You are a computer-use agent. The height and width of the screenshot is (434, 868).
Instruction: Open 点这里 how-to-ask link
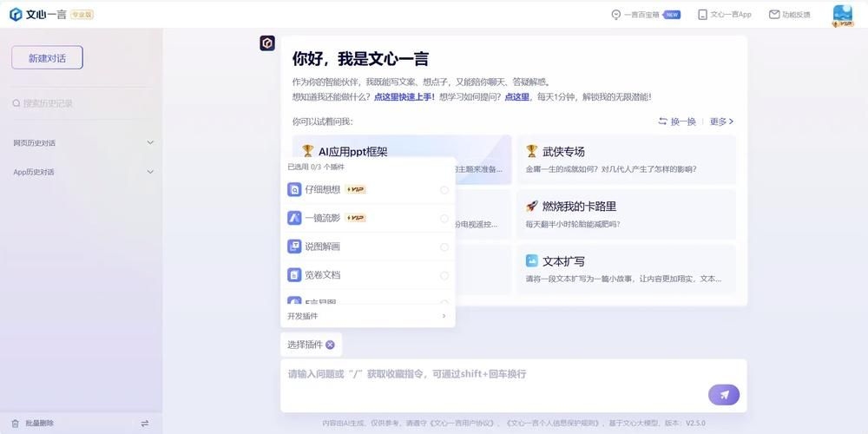click(516, 97)
